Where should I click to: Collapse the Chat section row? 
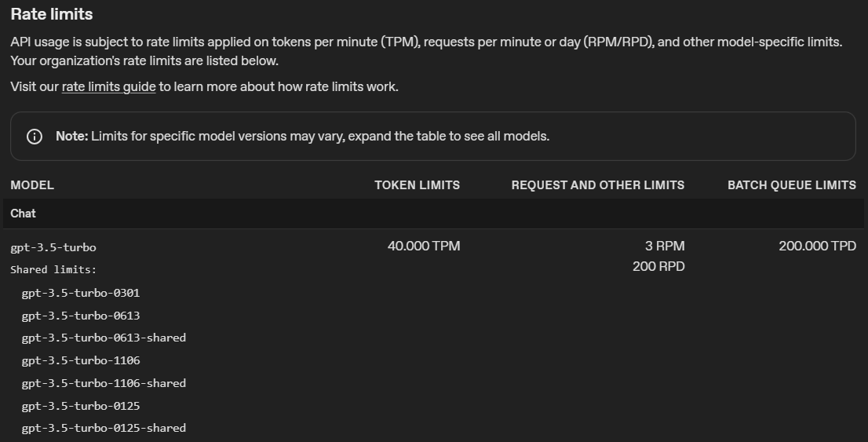coord(24,214)
